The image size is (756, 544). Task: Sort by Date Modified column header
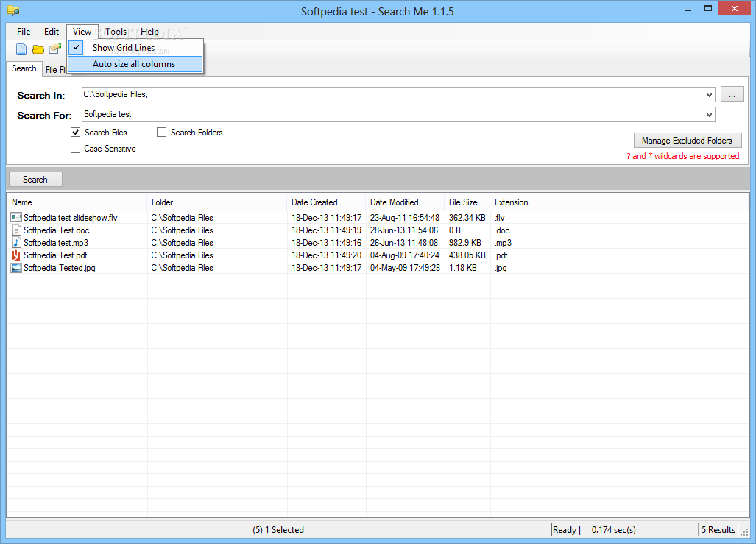(405, 202)
